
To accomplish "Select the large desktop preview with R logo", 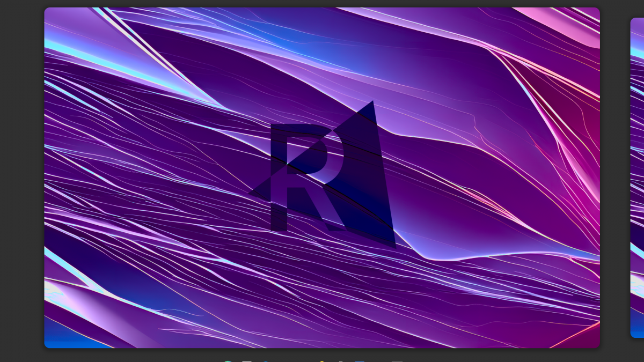I will point(322,178).
